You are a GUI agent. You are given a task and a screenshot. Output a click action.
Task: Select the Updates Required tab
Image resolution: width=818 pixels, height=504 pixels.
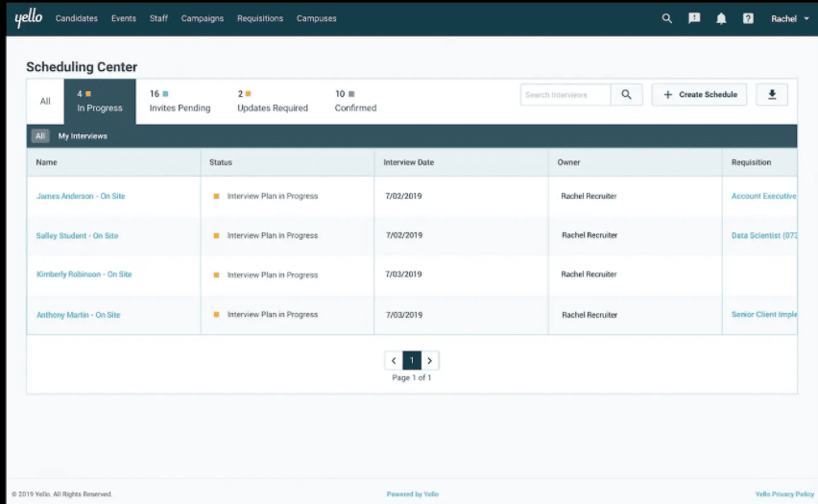click(273, 102)
